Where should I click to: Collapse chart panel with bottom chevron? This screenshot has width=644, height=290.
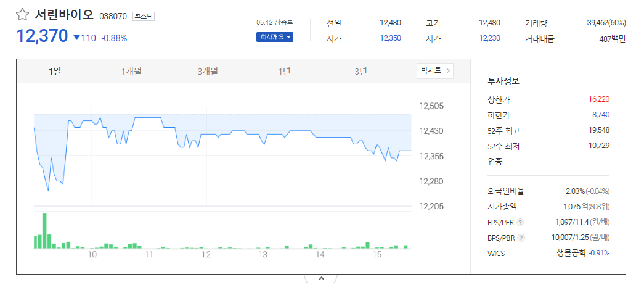pos(321,278)
